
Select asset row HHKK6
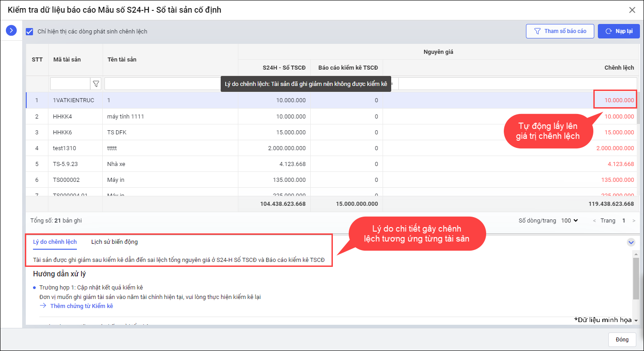click(x=331, y=132)
